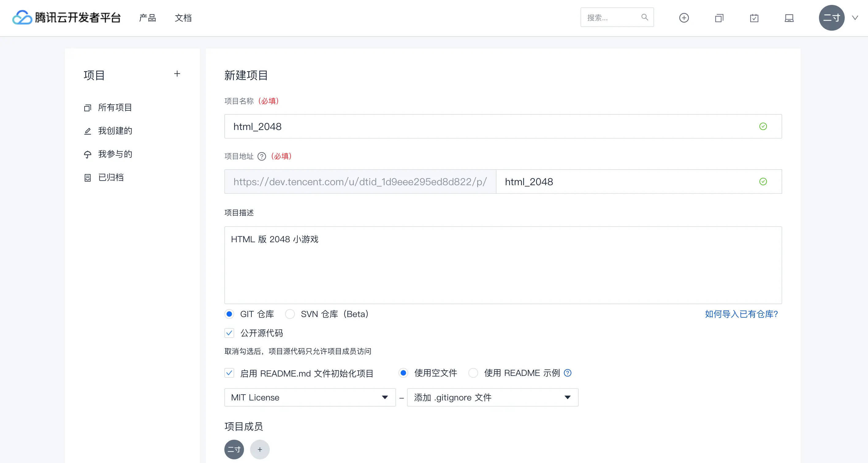The height and width of the screenshot is (463, 868).
Task: Go to 我创建的 in the sidebar
Action: [x=115, y=131]
